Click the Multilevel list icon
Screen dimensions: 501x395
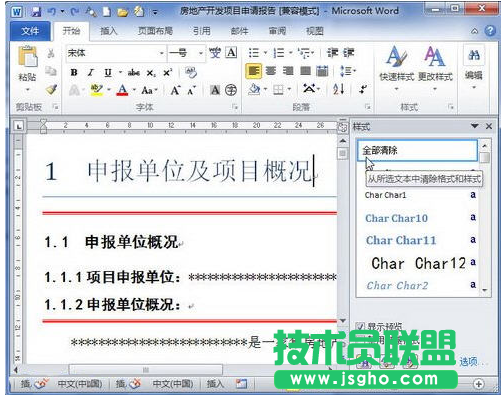tap(304, 53)
